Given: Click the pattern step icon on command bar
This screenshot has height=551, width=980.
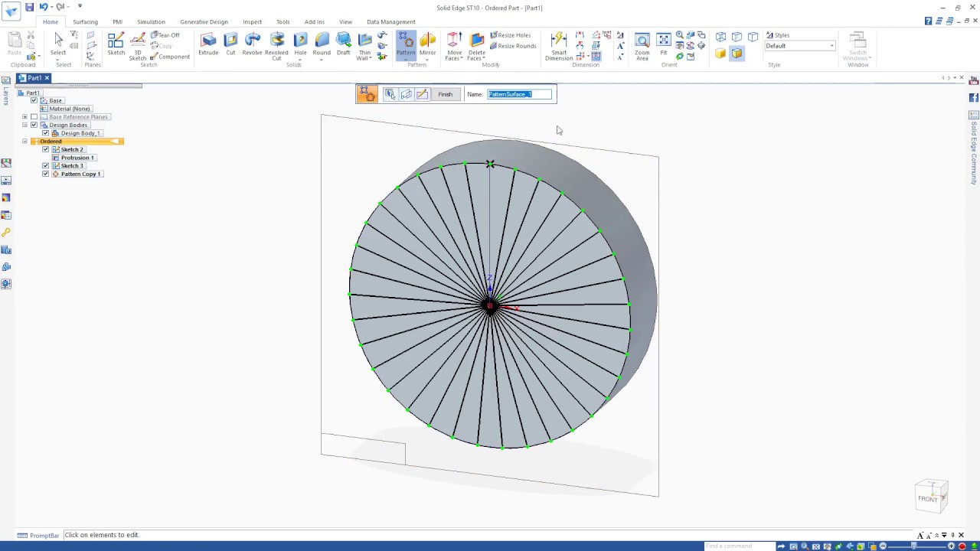Looking at the screenshot, I should [x=367, y=94].
